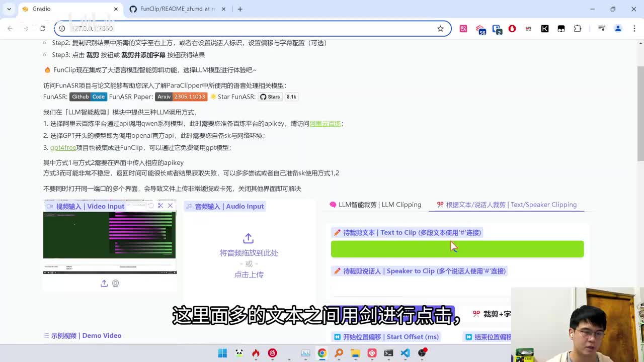
Task: Click the audio upload arrow icon
Action: [248, 238]
